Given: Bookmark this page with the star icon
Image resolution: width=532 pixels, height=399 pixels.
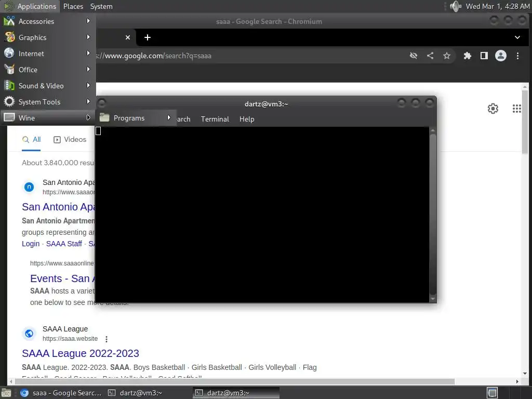Looking at the screenshot, I should [447, 56].
